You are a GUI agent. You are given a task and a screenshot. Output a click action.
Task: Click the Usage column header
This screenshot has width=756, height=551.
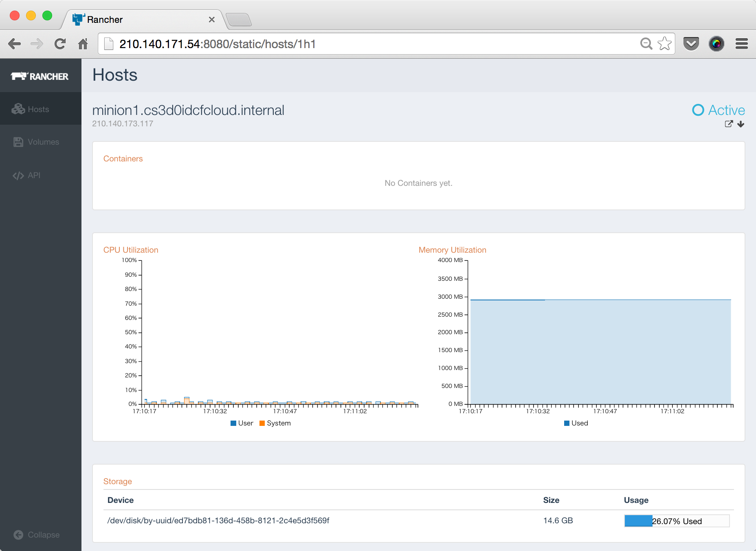coord(636,500)
